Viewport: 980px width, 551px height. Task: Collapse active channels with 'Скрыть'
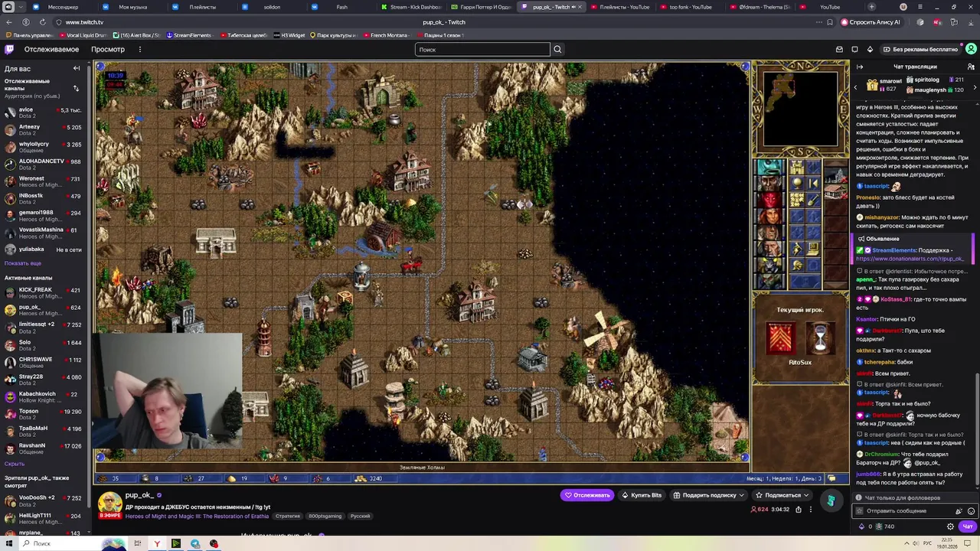point(15,464)
